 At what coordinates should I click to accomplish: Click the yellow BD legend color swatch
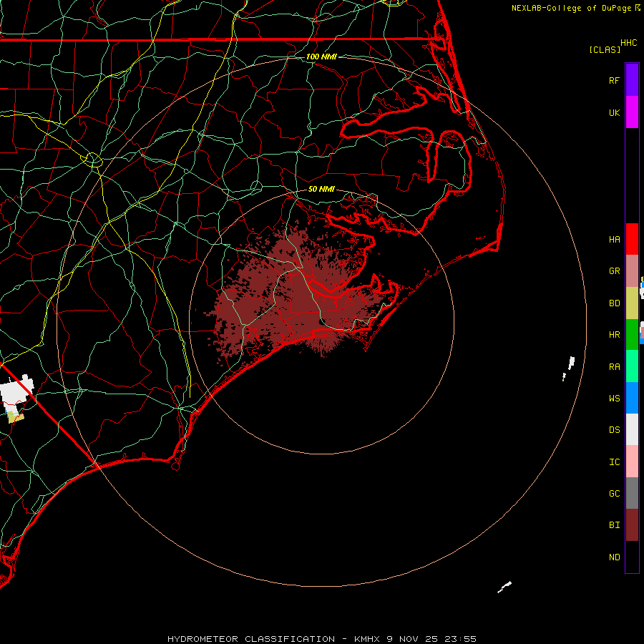632,303
